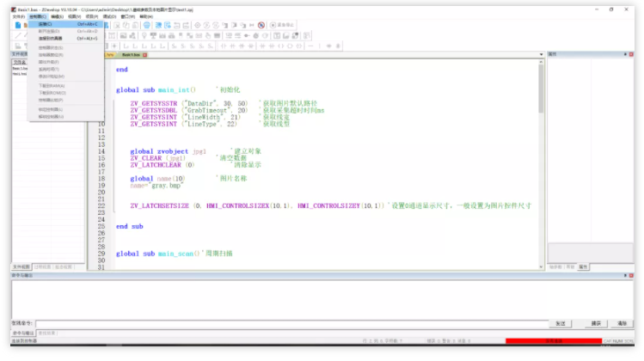Choose 连接(C) in the controller menu
The image size is (644, 361).
pyautogui.click(x=64, y=24)
